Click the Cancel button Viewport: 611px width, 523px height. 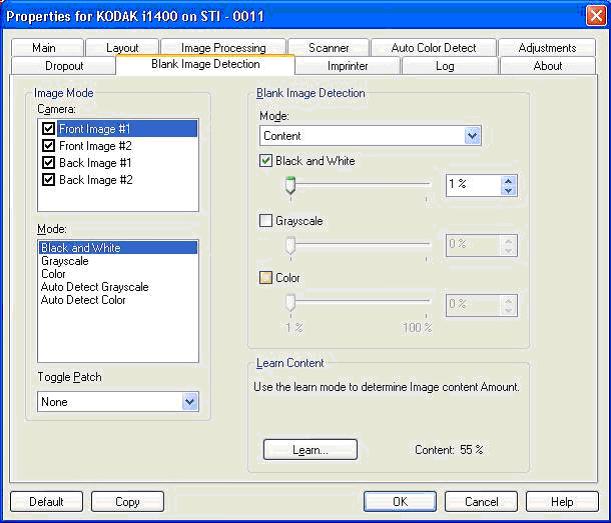(481, 501)
